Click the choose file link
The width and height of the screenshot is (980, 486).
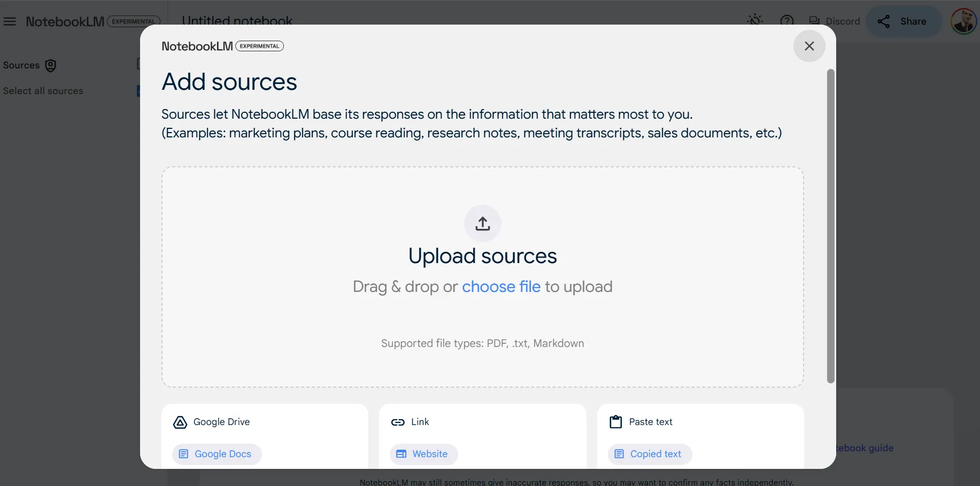pos(501,287)
